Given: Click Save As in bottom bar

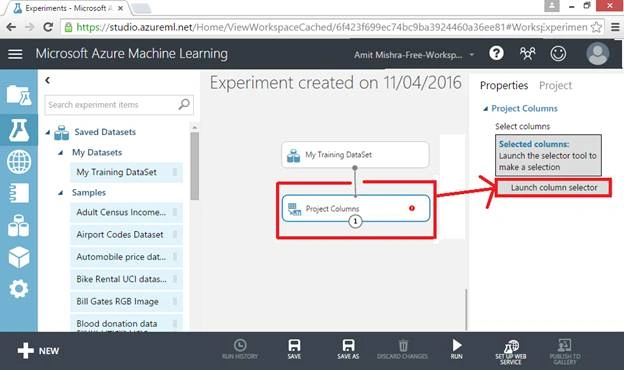Looking at the screenshot, I should (x=348, y=349).
